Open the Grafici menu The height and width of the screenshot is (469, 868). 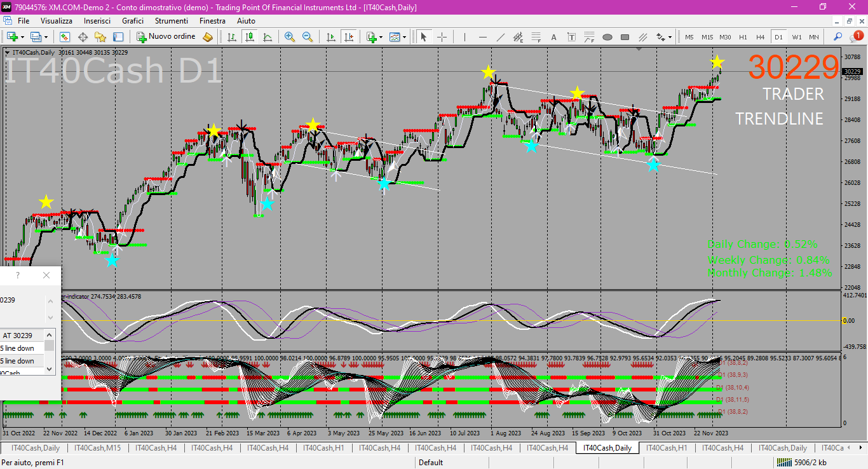[133, 21]
